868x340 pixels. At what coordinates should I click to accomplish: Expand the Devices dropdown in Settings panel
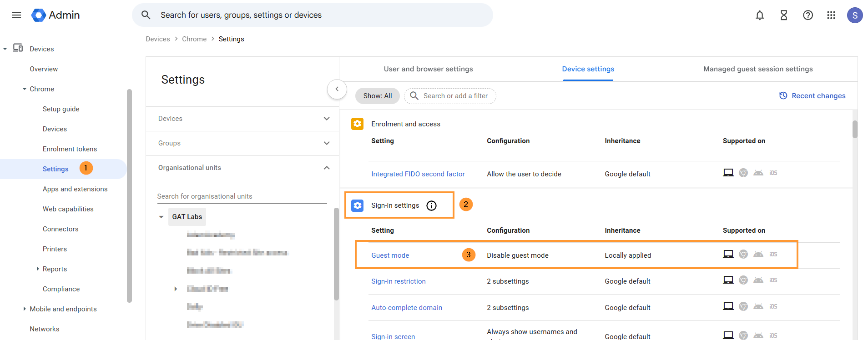tap(326, 119)
